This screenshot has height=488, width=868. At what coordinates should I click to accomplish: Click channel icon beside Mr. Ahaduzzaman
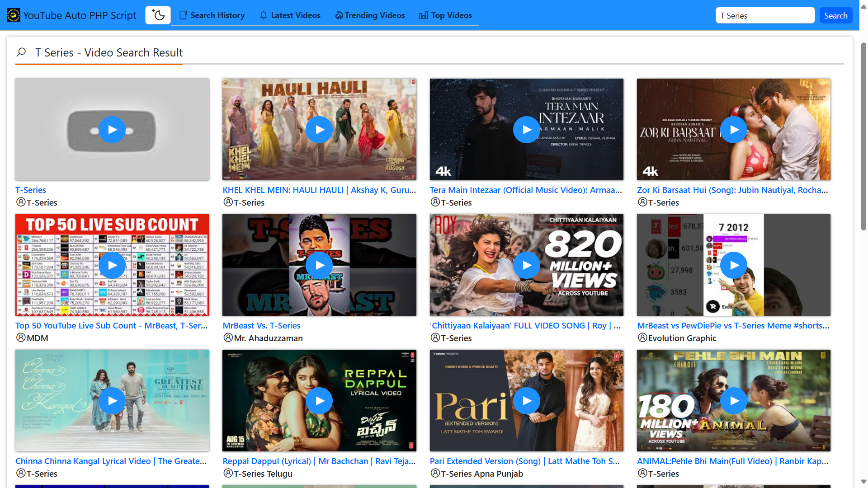click(228, 338)
